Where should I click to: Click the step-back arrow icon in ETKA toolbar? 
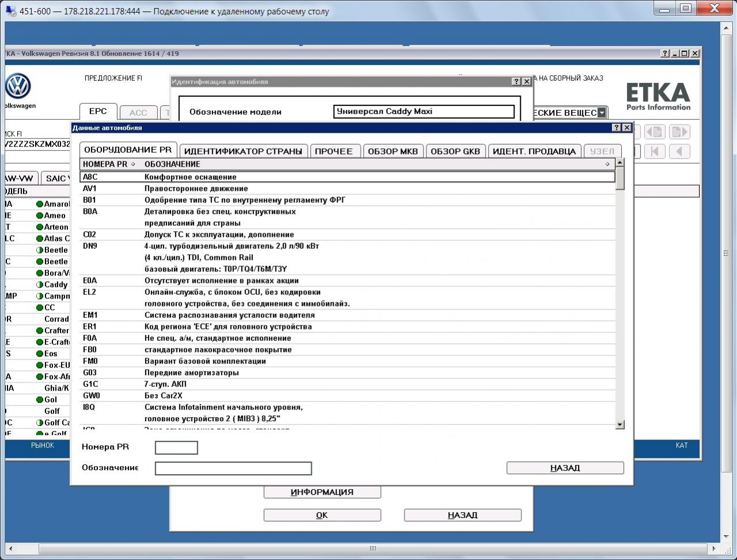click(679, 152)
